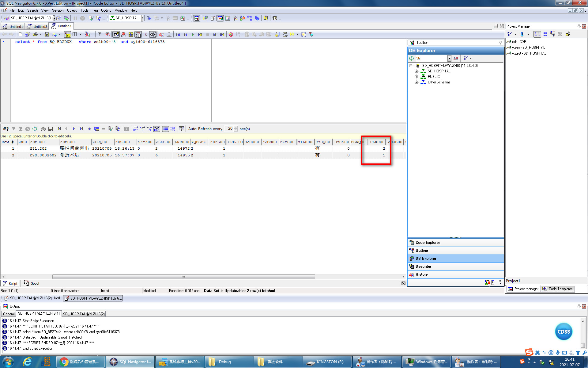Open the SD_HOSPITAL schema dropdown in toolbar
Screen dimensions: 588x368
(142, 18)
